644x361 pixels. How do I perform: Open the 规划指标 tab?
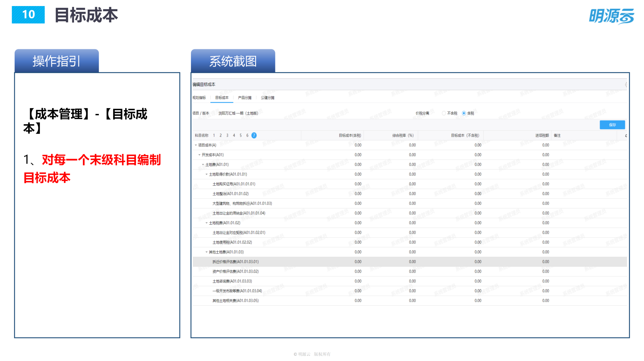coord(199,98)
